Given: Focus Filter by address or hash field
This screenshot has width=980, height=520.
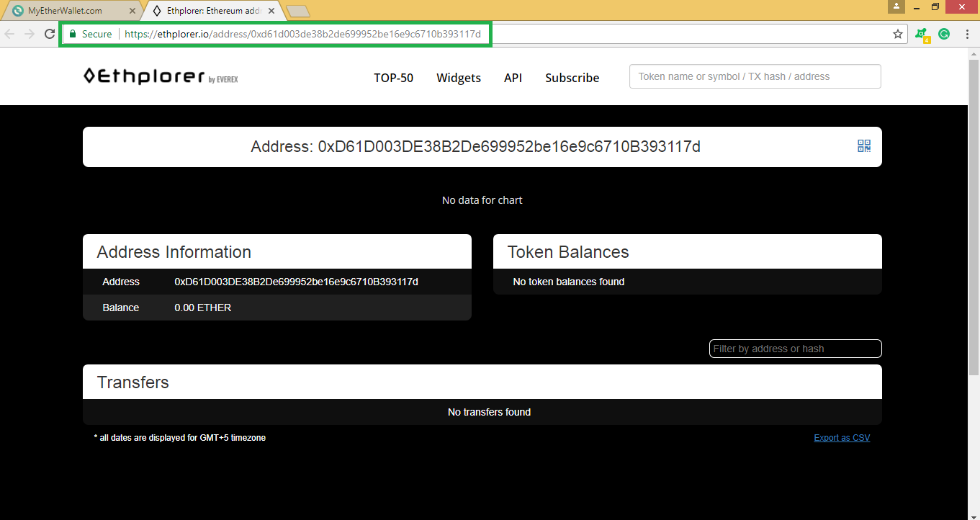Looking at the screenshot, I should (796, 349).
